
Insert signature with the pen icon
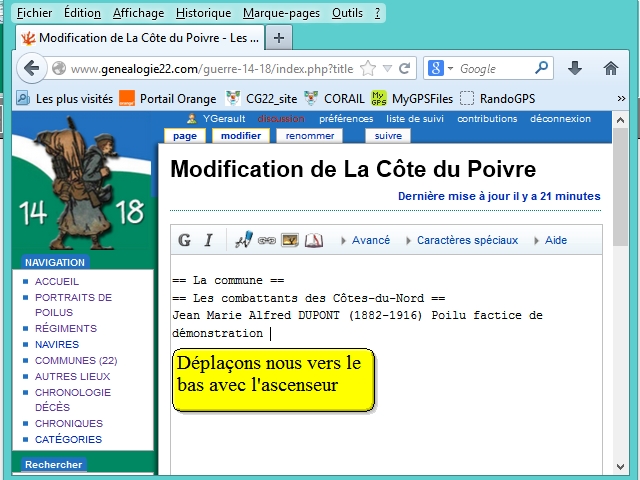[243, 240]
